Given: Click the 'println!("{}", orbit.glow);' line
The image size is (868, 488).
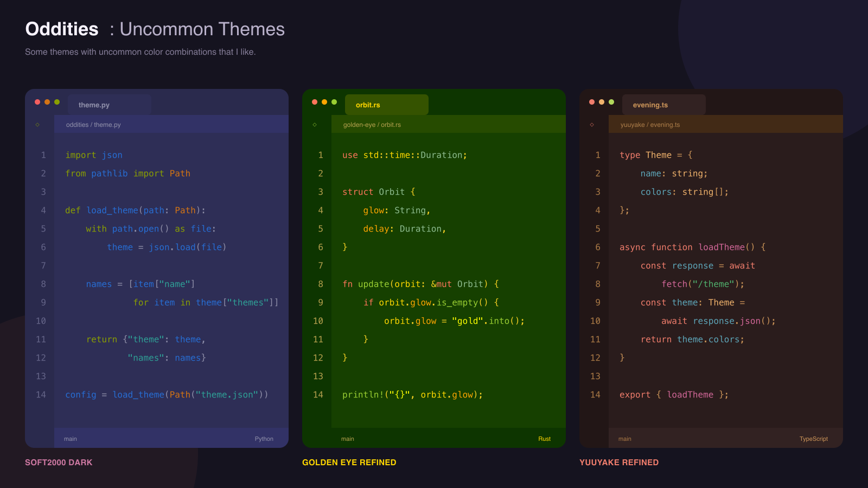Looking at the screenshot, I should 413,395.
